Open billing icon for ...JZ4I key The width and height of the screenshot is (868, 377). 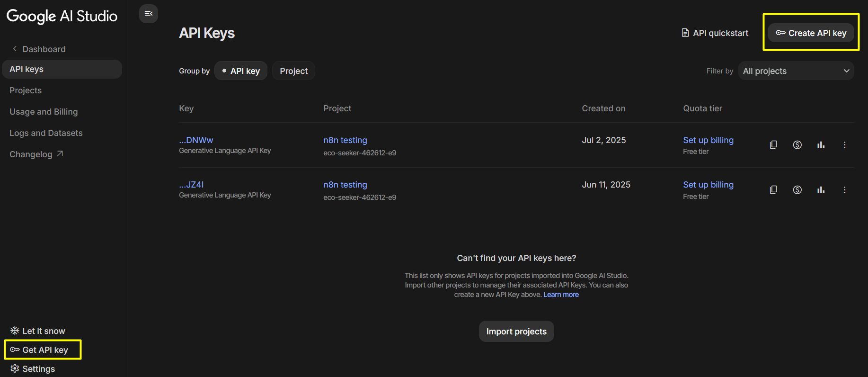click(797, 190)
